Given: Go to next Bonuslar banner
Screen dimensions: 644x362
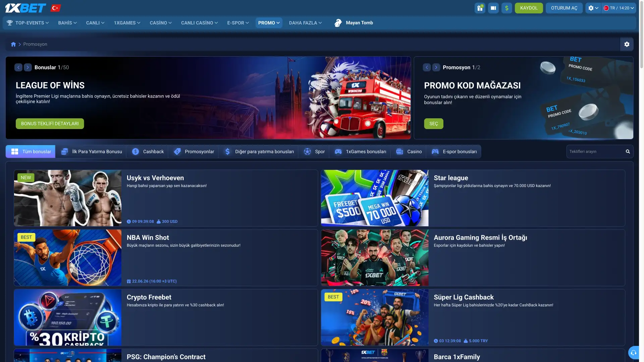Looking at the screenshot, I should (28, 67).
